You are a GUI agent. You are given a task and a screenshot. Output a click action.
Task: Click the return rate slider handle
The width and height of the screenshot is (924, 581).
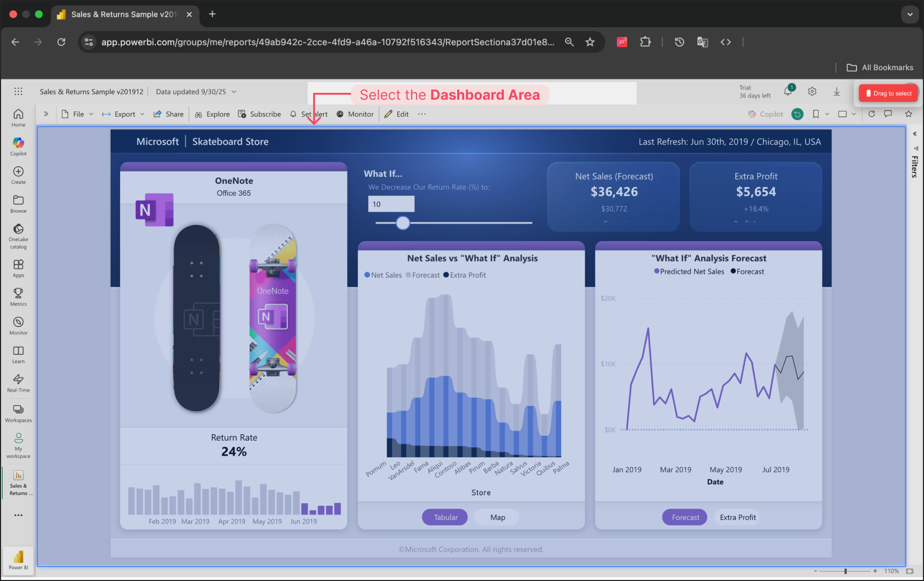click(403, 223)
